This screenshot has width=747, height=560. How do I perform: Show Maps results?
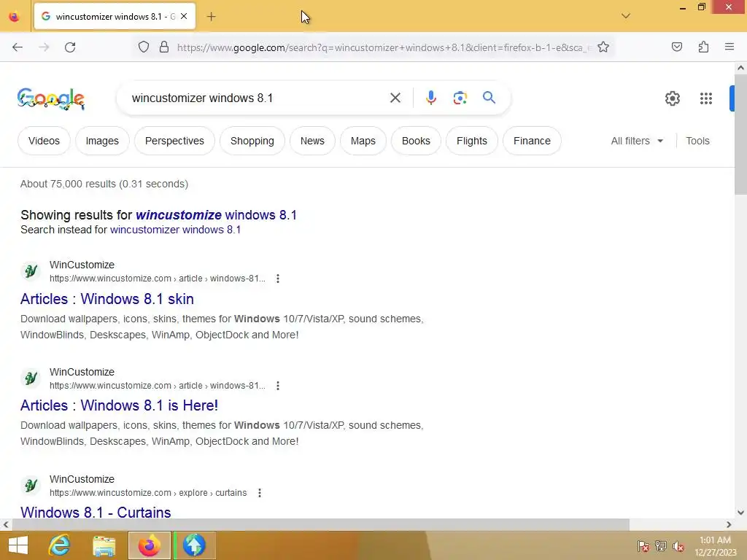[x=363, y=141]
